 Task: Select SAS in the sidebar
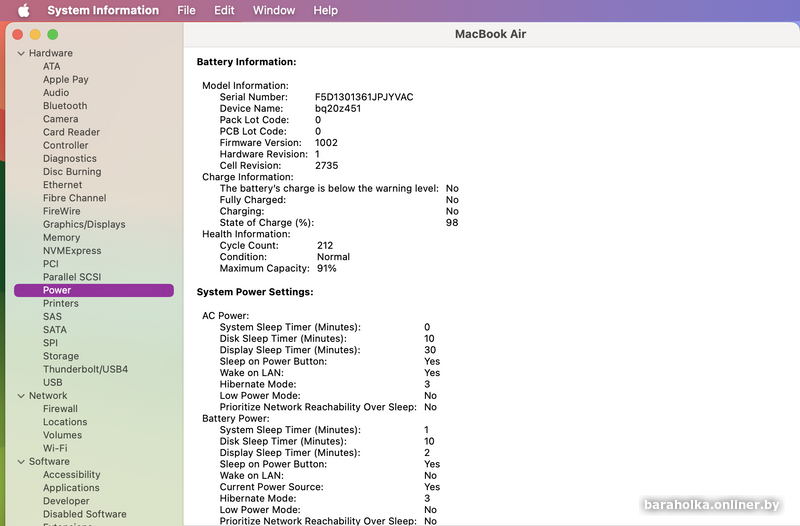(52, 316)
